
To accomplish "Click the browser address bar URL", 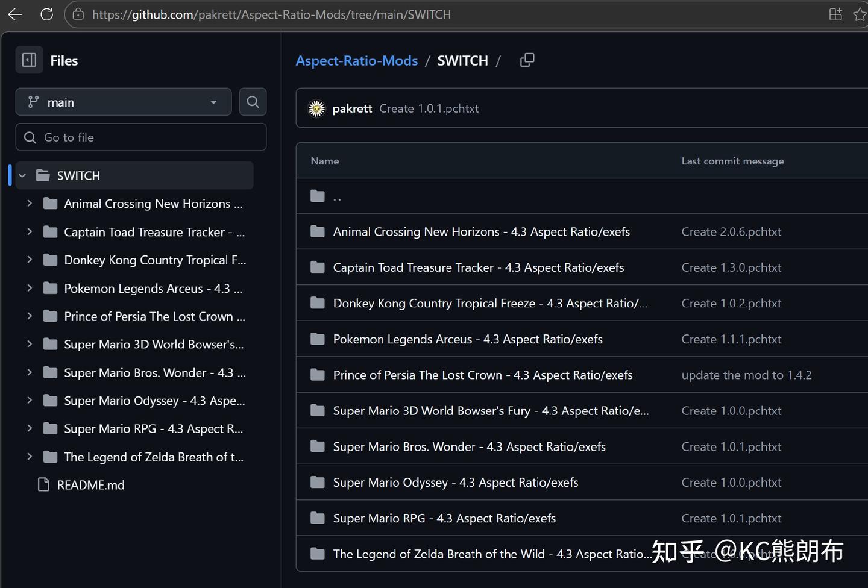I will coord(271,14).
